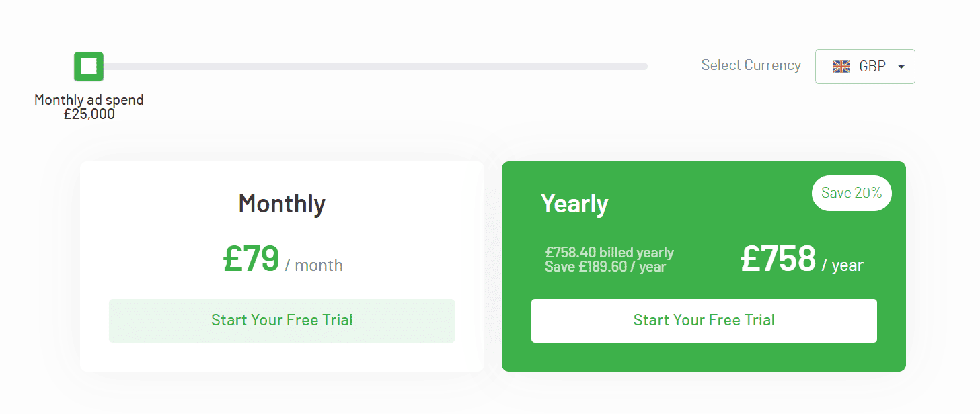Viewport: 980px width, 414px height.
Task: Select the Yearly pricing plan
Action: tap(704, 265)
